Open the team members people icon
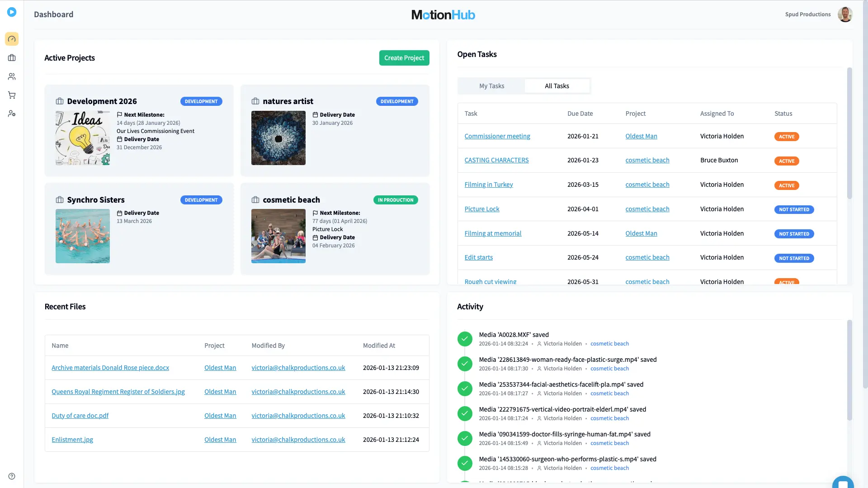Image resolution: width=868 pixels, height=488 pixels. [x=12, y=76]
